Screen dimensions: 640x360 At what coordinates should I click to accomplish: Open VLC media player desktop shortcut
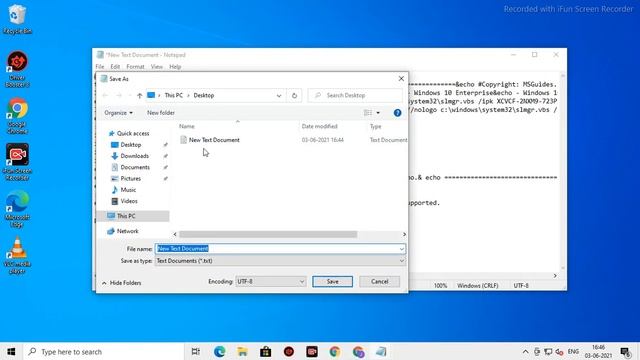[17, 255]
